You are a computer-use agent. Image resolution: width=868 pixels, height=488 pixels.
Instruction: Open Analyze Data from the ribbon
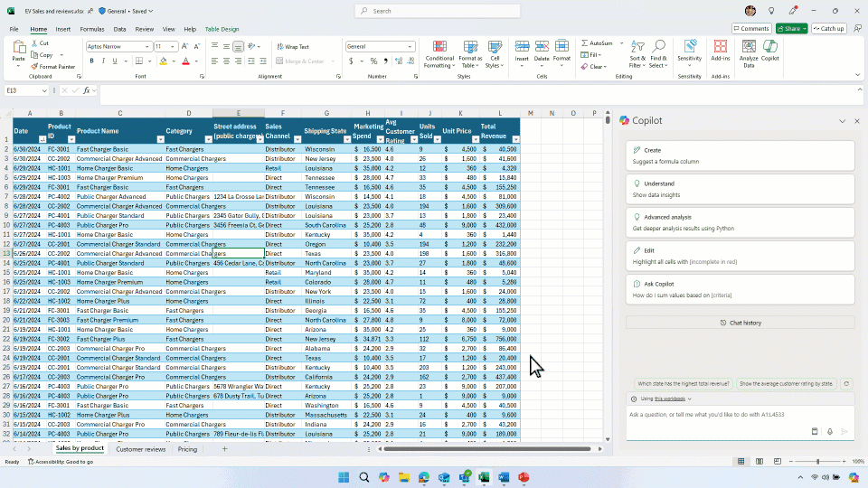tap(749, 52)
